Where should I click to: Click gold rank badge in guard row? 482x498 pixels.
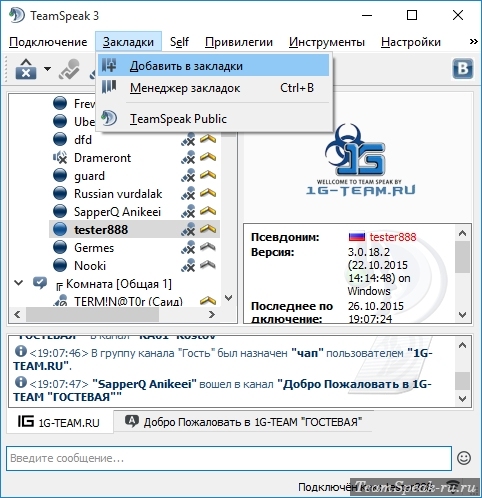[208, 175]
